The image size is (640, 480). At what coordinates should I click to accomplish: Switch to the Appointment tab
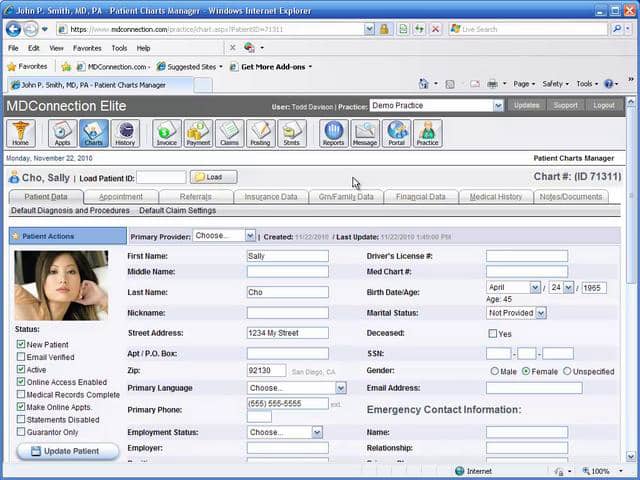(x=121, y=197)
